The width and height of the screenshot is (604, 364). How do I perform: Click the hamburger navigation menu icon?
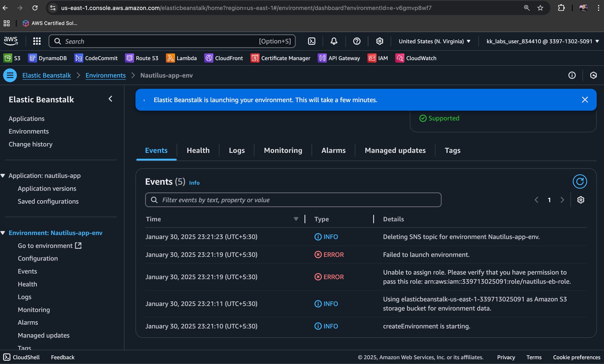(x=10, y=75)
